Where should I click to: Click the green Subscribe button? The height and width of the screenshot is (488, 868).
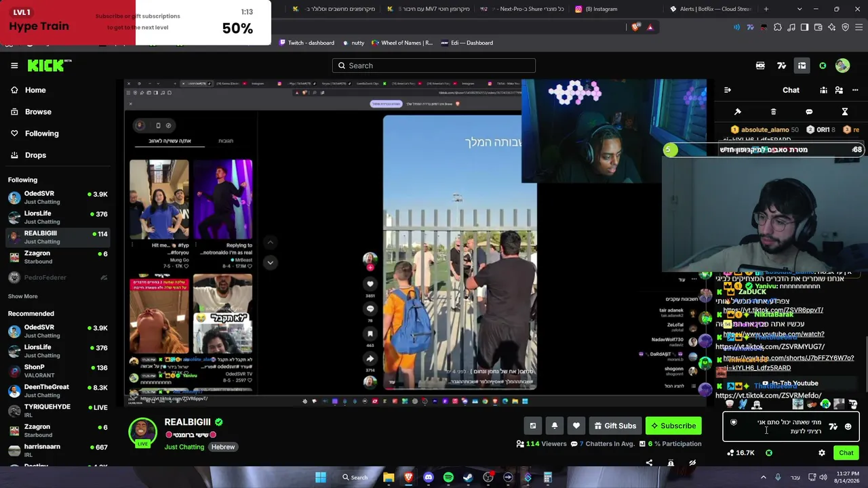pos(673,426)
